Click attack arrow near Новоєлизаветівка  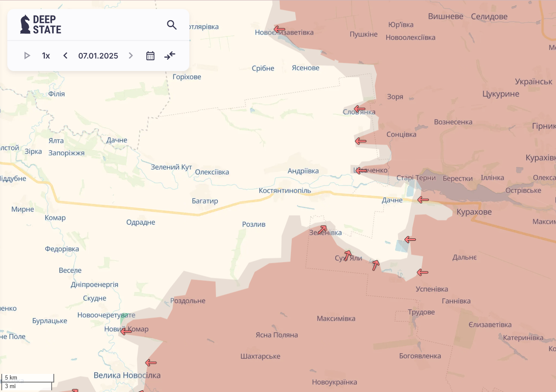pyautogui.click(x=279, y=29)
